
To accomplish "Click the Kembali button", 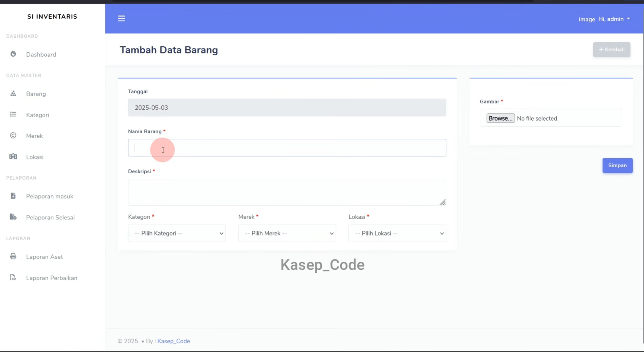I will (x=612, y=50).
